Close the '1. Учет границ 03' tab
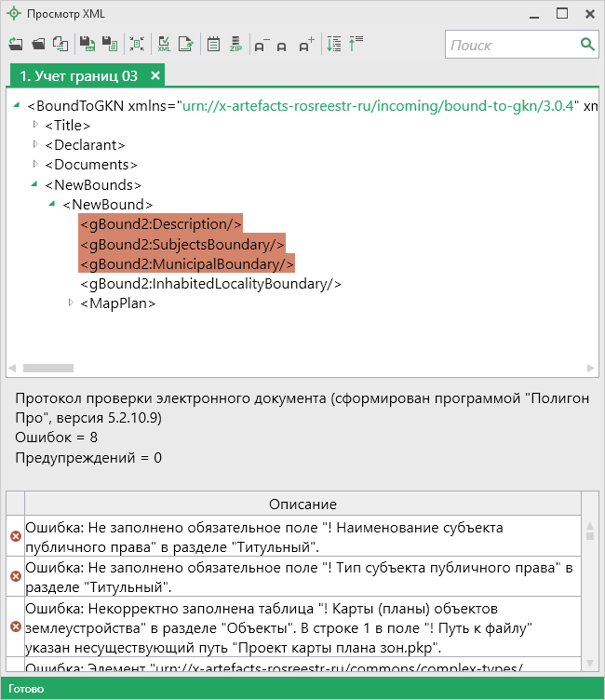Screen dimensions: 605x700 (x=155, y=75)
